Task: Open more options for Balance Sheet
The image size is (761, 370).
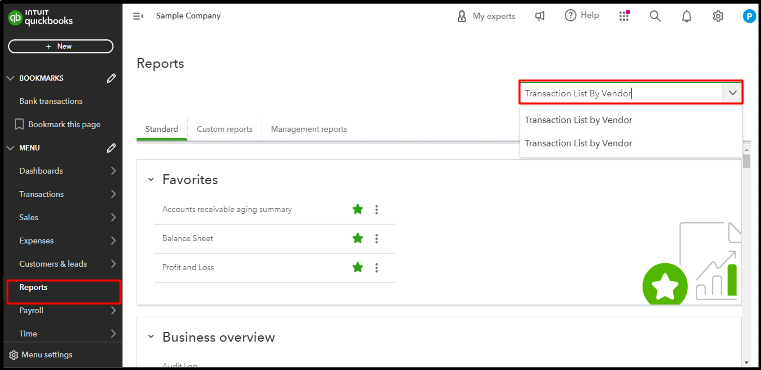Action: coord(377,239)
